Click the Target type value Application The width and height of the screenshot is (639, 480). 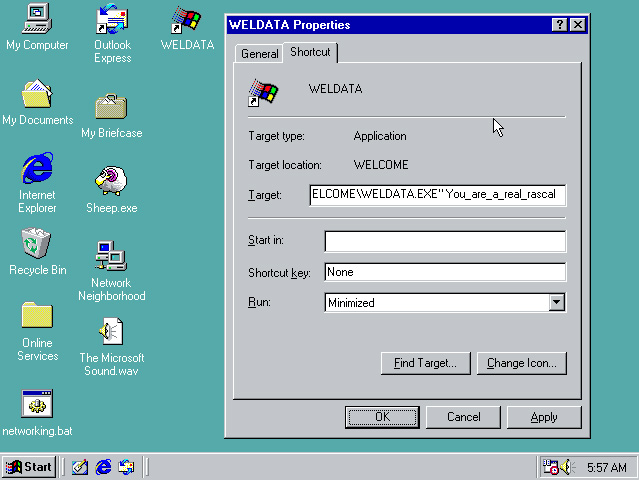click(380, 136)
